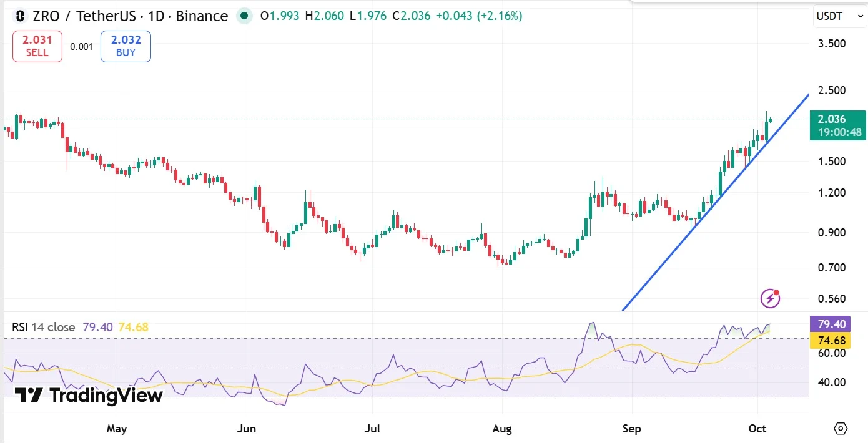868x443 pixels.
Task: Open the USDT currency dropdown
Action: [839, 17]
